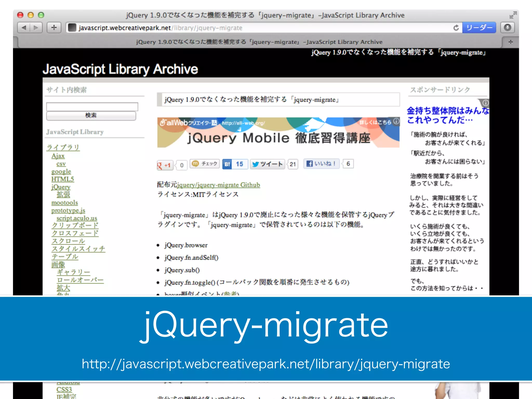Open the ギャラリー sidebar link

tap(74, 272)
